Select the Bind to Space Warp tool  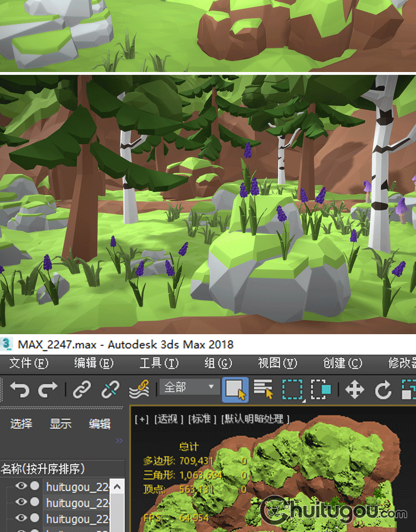[x=139, y=390]
